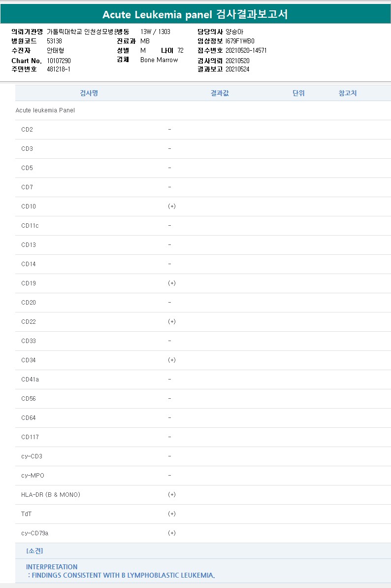The width and height of the screenshot is (391, 588).
Task: Click the Chart No. value 10107290
Action: coord(59,61)
